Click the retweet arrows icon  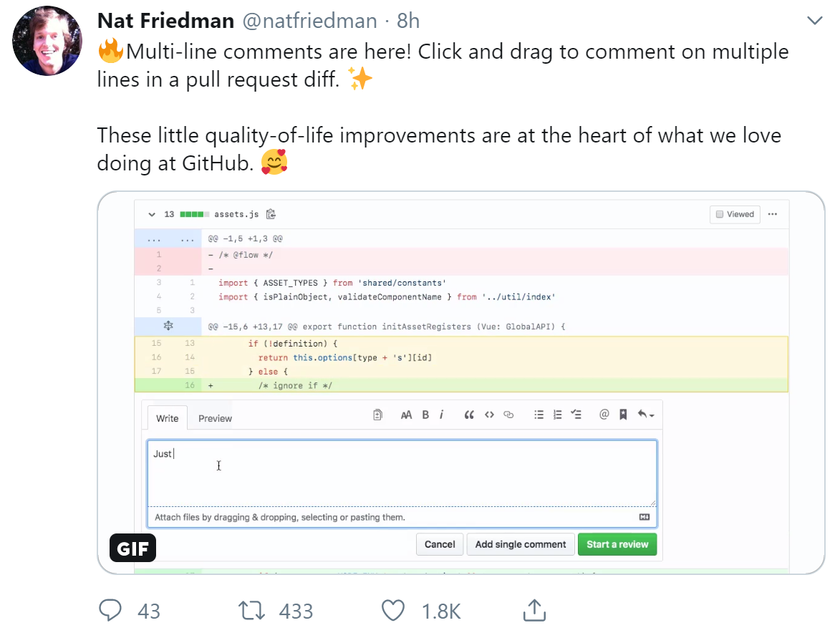252,610
